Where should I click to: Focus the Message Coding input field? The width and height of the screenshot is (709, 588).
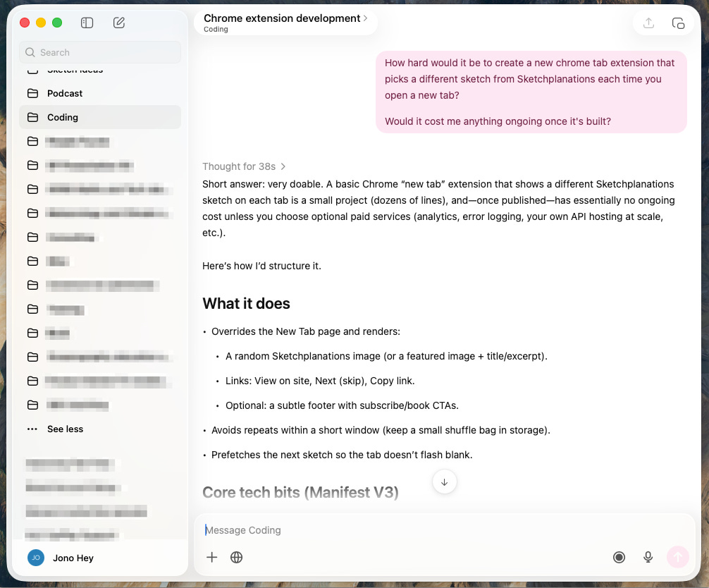(x=444, y=530)
